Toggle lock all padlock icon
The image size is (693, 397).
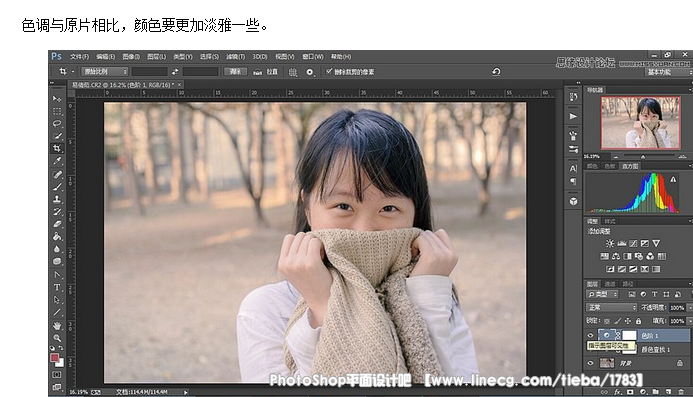[638, 321]
